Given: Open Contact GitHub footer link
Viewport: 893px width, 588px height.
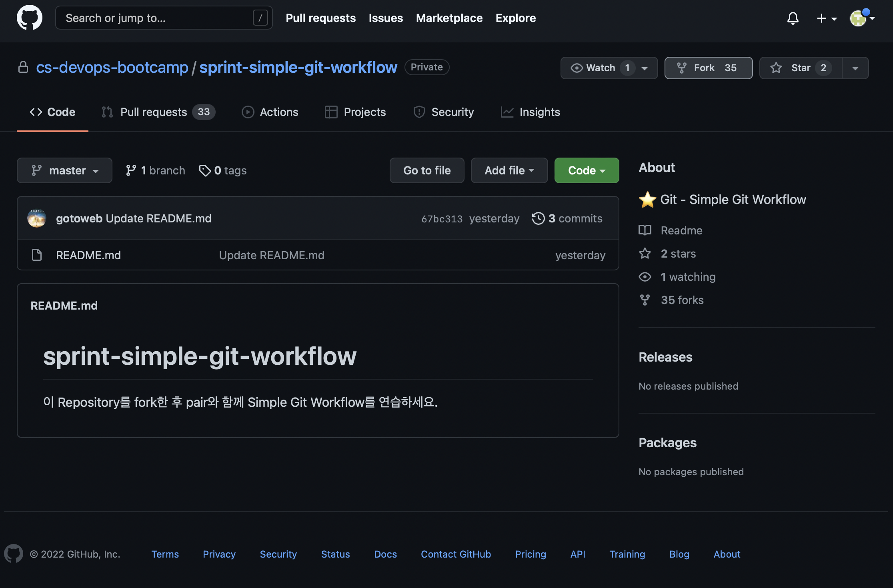Looking at the screenshot, I should [456, 554].
